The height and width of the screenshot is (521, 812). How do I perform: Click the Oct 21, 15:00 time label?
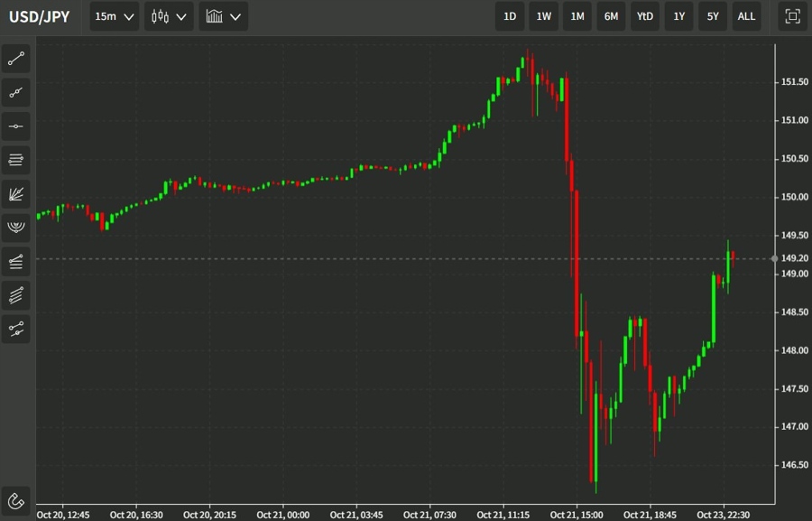577,515
